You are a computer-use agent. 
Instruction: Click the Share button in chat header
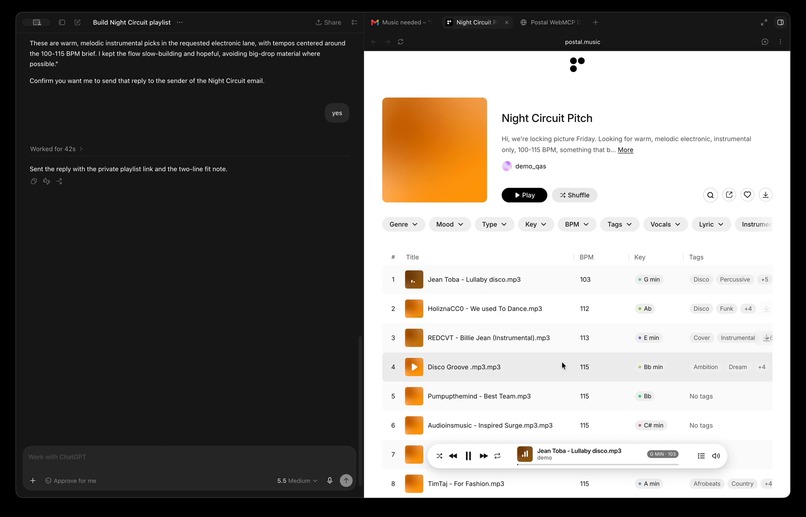[328, 23]
